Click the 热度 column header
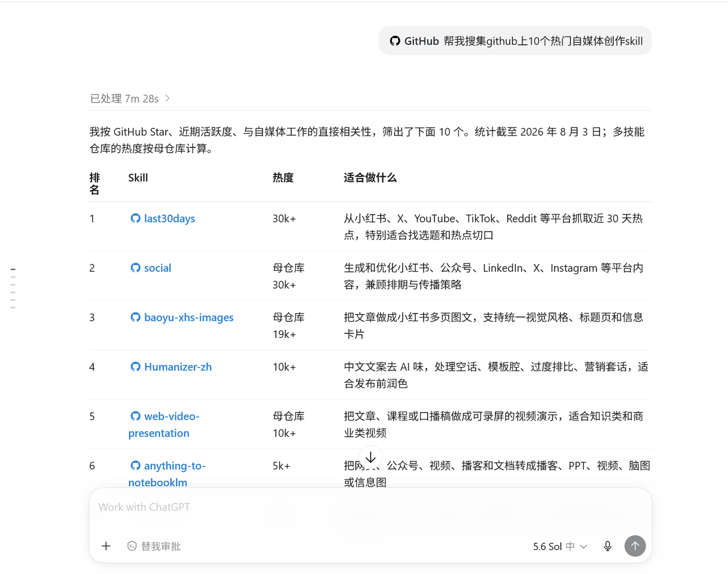Screen dimensions: 728x574 click(x=283, y=177)
